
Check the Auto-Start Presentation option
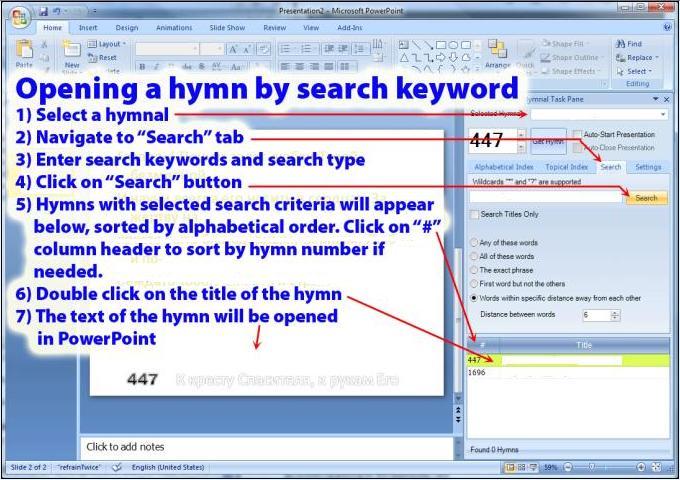pyautogui.click(x=577, y=134)
